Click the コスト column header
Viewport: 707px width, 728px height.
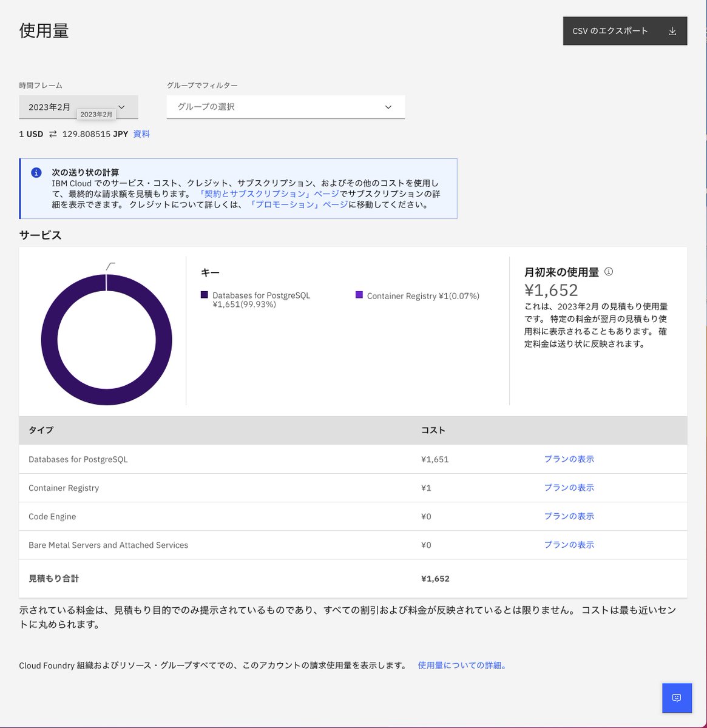[433, 430]
